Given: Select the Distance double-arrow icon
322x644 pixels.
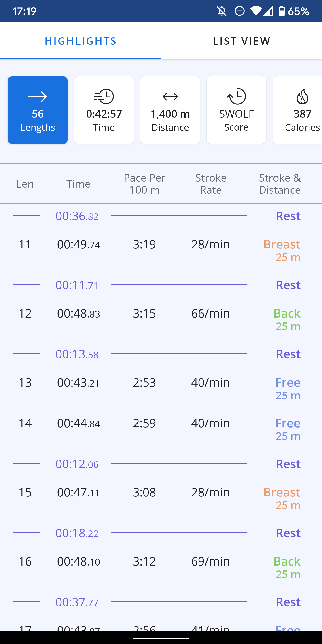Looking at the screenshot, I should (x=170, y=97).
